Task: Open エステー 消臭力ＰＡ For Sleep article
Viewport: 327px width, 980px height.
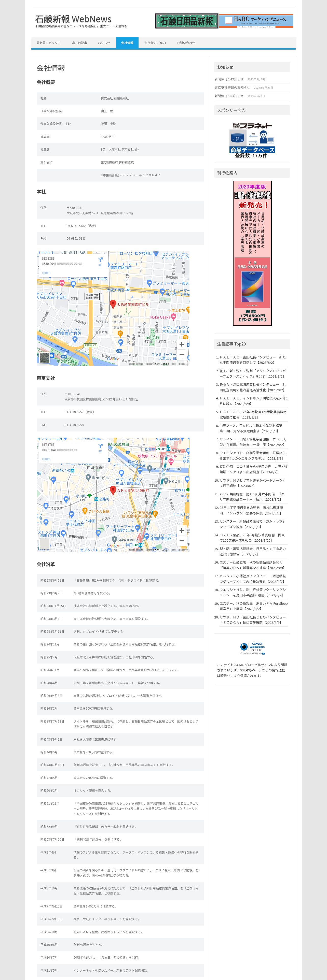Action: [x=254, y=606]
